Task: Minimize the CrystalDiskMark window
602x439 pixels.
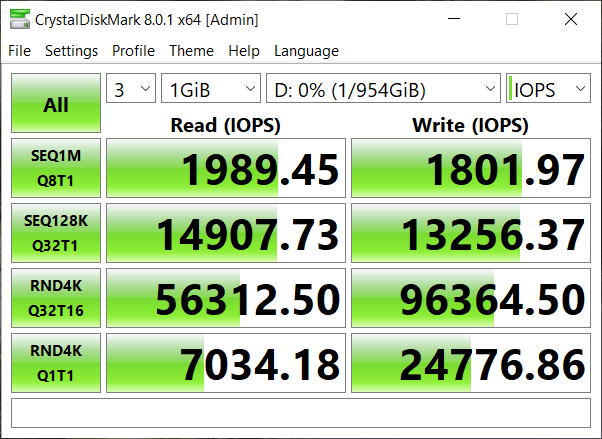Action: point(454,19)
